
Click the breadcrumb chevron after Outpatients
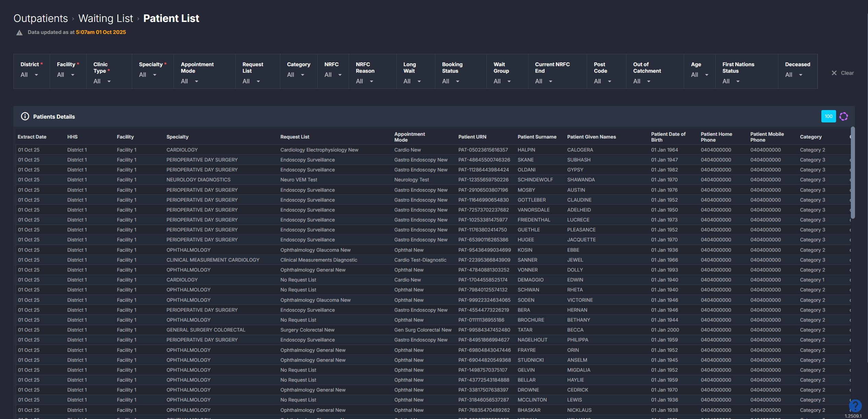tap(73, 19)
